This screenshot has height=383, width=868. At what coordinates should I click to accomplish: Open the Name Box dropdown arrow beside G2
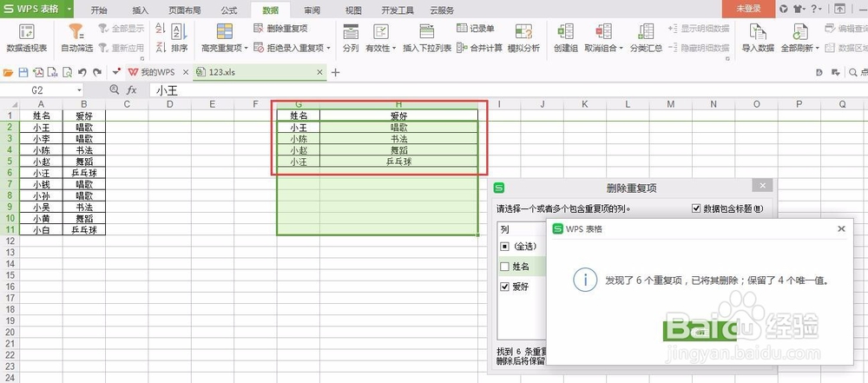[80, 89]
